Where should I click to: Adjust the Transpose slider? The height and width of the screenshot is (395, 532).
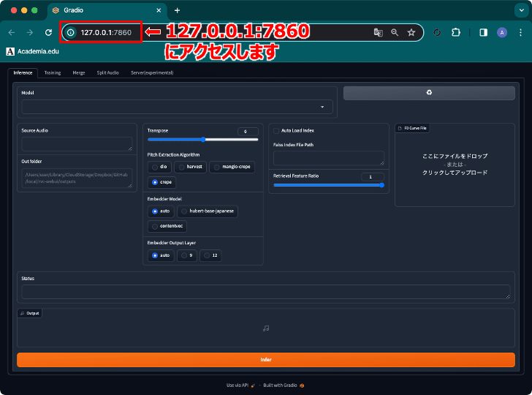(203, 140)
